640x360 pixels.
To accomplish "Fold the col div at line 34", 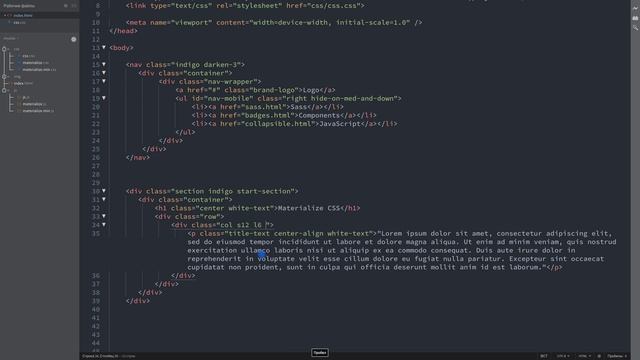I will (x=104, y=225).
